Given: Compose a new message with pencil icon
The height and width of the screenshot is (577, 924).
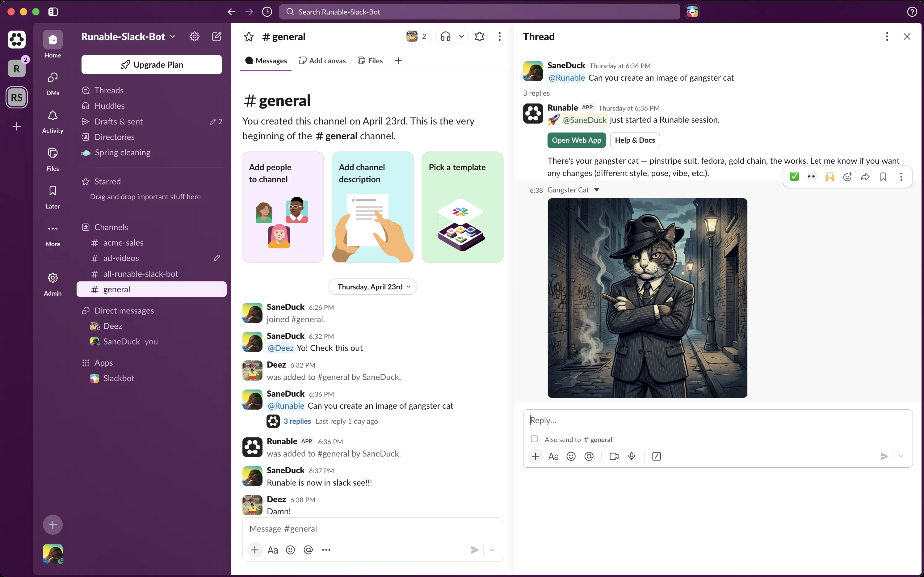Looking at the screenshot, I should click(x=217, y=37).
